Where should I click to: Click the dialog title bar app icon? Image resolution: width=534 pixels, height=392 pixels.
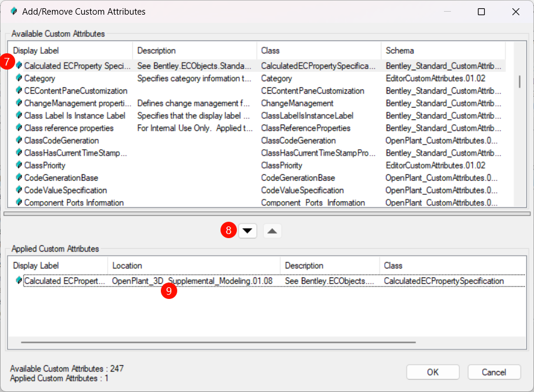pos(14,11)
